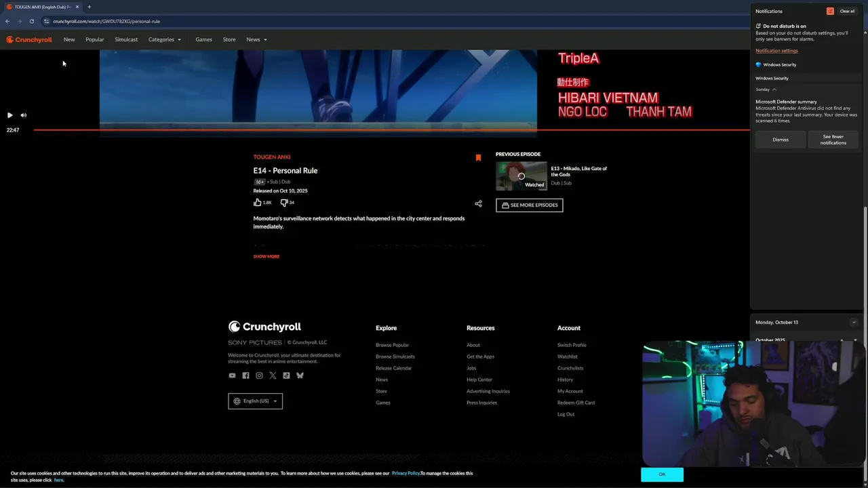Expand the description with SHOW MORE
This screenshot has width=868, height=488.
(266, 256)
